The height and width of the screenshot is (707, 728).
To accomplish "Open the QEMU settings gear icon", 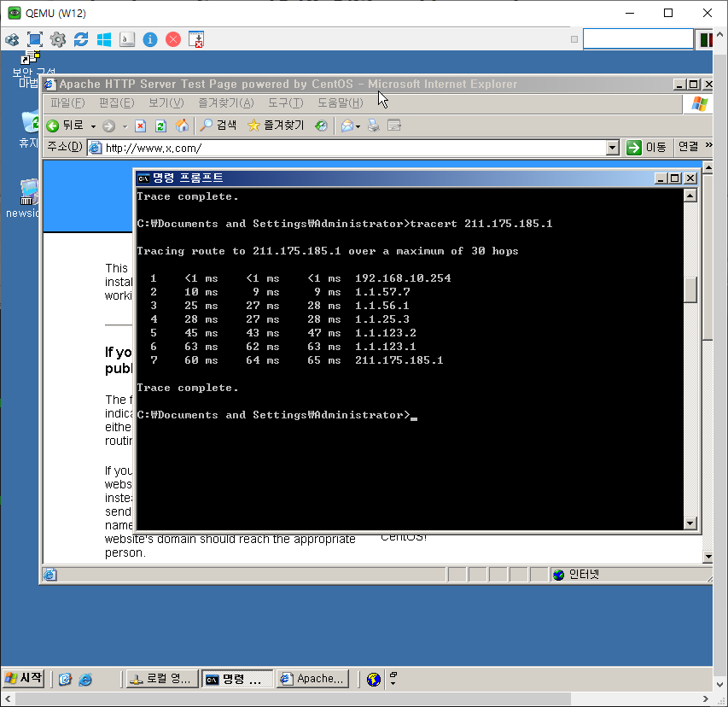I will click(x=58, y=39).
